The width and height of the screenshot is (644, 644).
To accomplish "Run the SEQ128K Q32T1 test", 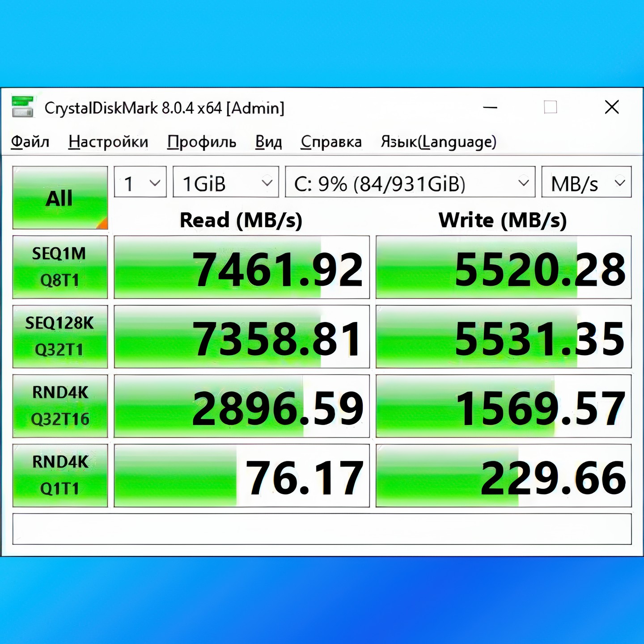I will (60, 336).
